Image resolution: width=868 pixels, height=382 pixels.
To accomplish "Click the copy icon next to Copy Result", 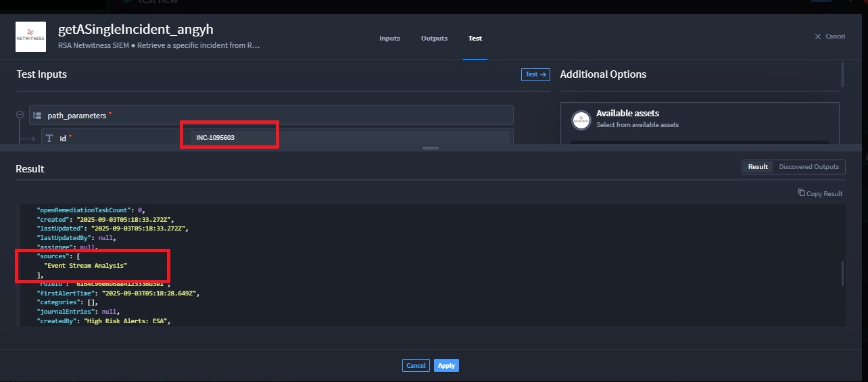I will 801,193.
